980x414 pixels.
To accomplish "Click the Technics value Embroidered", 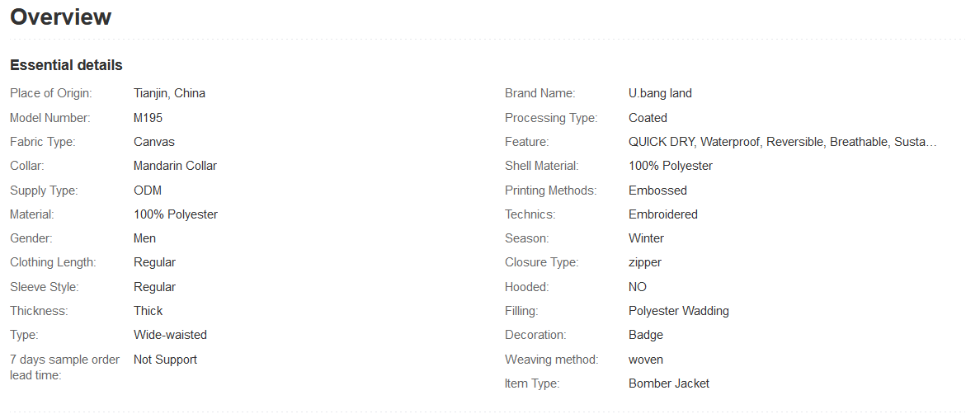I will pyautogui.click(x=662, y=214).
